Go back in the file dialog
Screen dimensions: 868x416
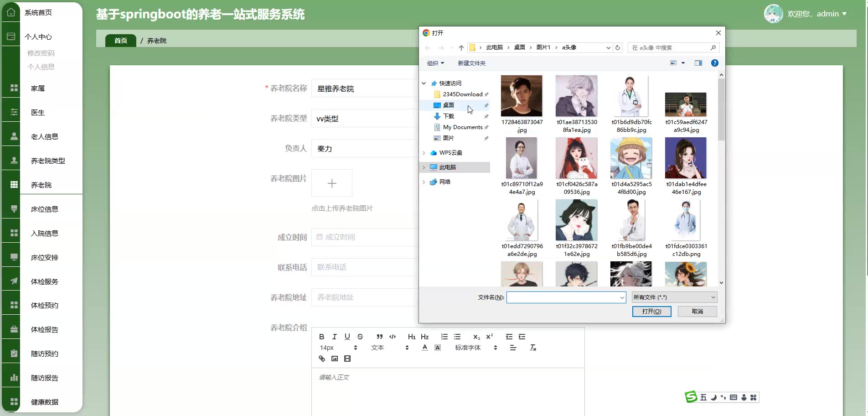pyautogui.click(x=428, y=47)
